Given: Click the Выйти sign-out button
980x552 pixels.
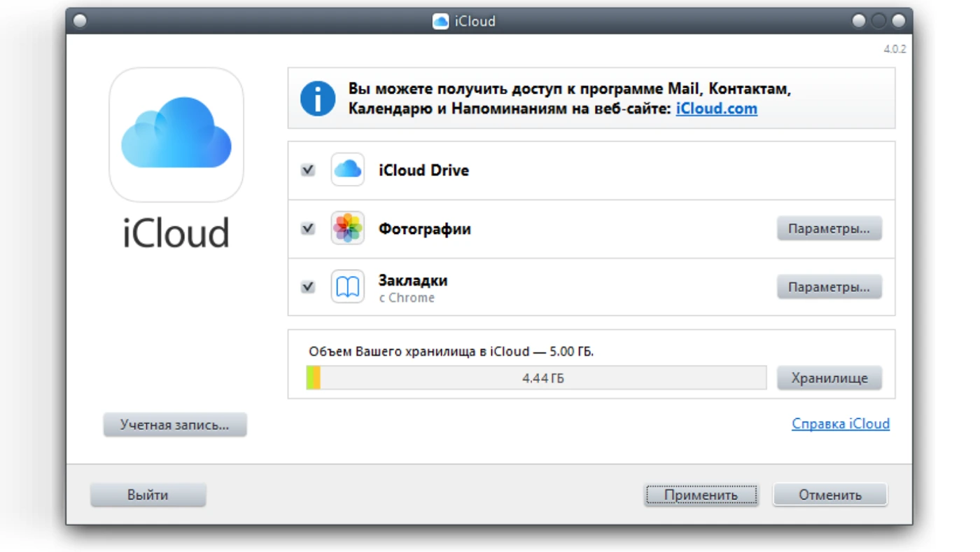Looking at the screenshot, I should tap(148, 495).
